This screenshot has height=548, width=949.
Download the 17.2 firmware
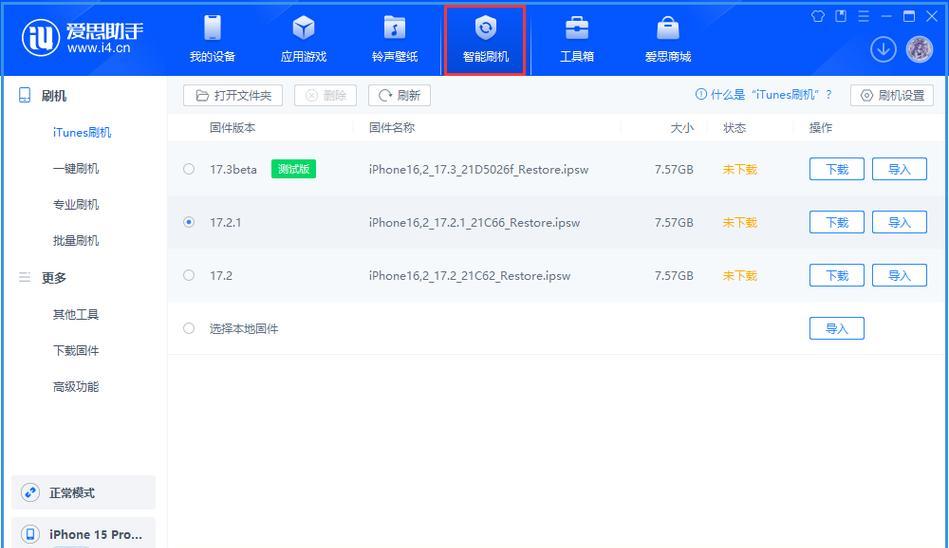[x=836, y=275]
